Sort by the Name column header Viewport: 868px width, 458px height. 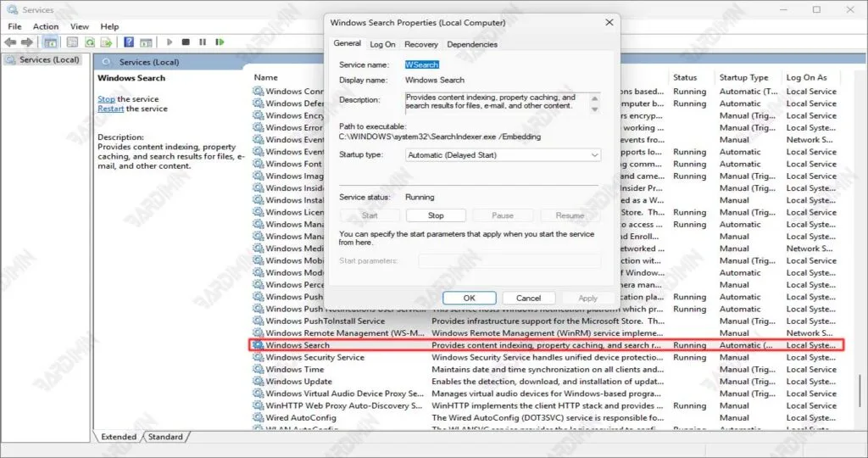pos(266,77)
